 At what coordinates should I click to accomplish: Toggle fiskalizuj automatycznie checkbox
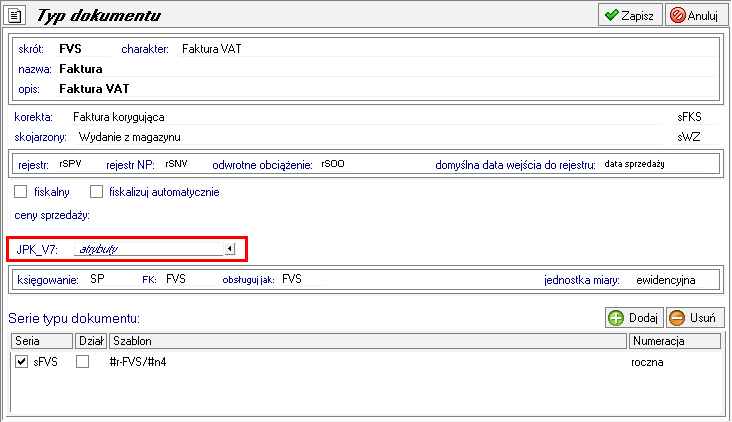pyautogui.click(x=97, y=192)
